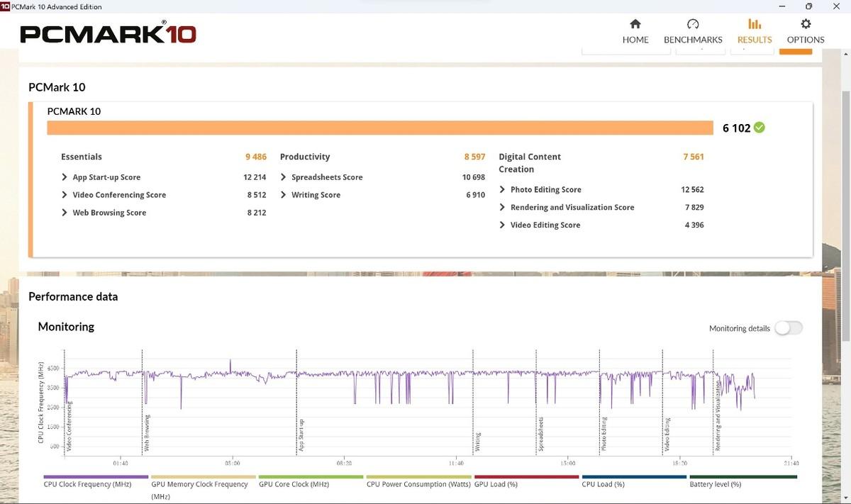Image resolution: width=851 pixels, height=504 pixels.
Task: Click the Writing value 6 910
Action: click(x=476, y=195)
